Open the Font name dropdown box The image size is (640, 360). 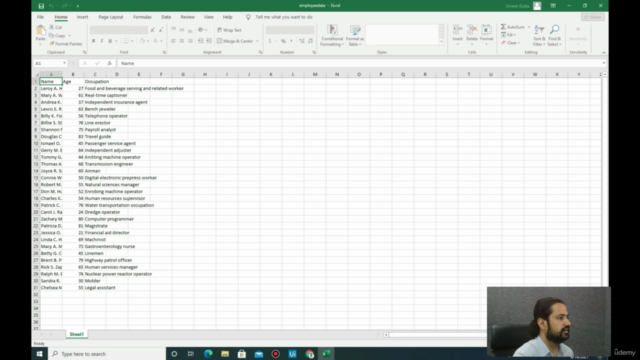(x=111, y=30)
